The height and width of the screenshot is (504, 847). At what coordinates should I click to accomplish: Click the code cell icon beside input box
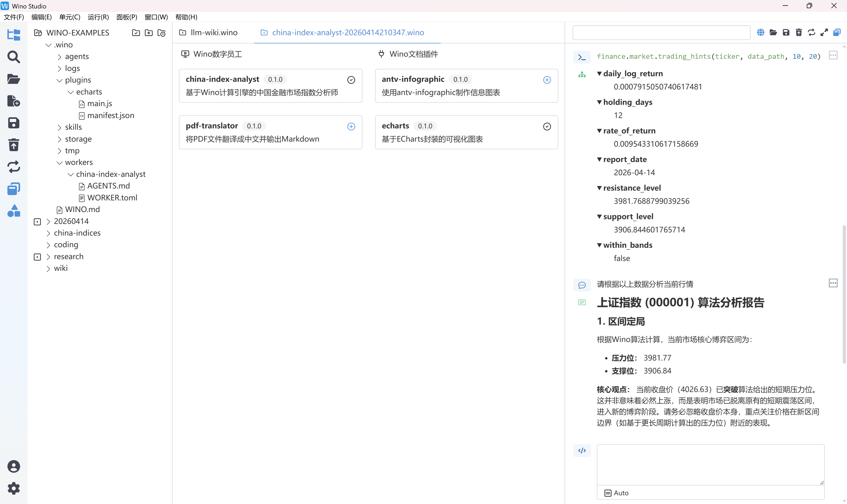(582, 450)
